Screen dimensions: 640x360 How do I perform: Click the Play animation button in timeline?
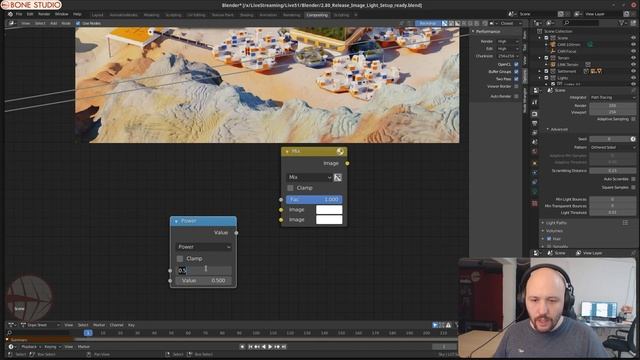pyautogui.click(x=270, y=347)
